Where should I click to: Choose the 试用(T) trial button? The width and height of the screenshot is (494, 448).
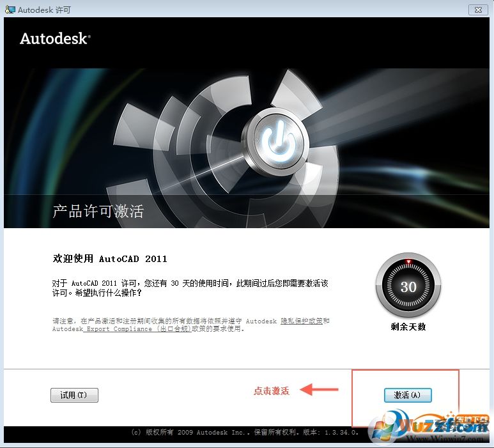point(74,395)
